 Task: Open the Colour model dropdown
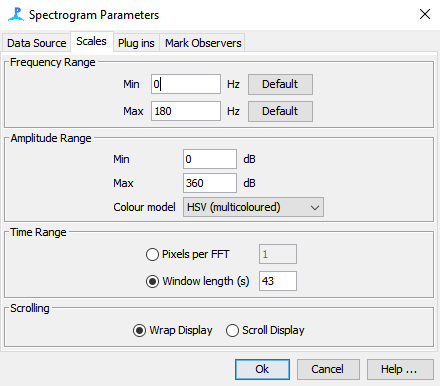pyautogui.click(x=253, y=207)
